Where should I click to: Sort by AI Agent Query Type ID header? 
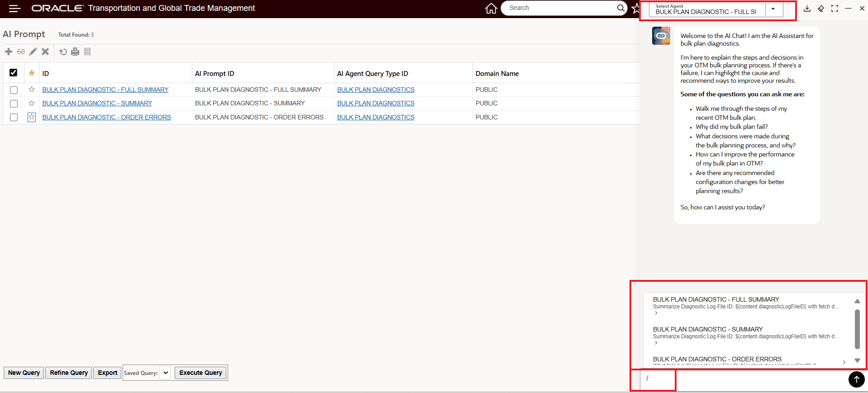(x=372, y=73)
